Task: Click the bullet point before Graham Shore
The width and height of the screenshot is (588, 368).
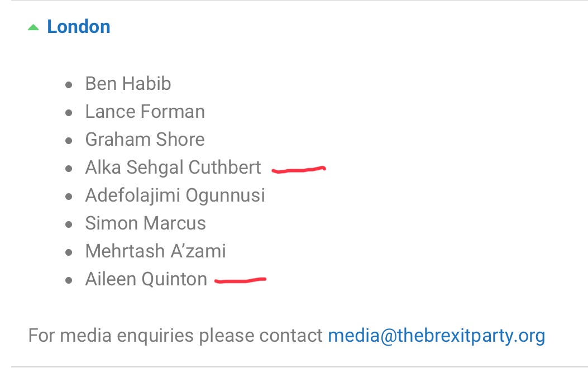Action: click(x=69, y=141)
